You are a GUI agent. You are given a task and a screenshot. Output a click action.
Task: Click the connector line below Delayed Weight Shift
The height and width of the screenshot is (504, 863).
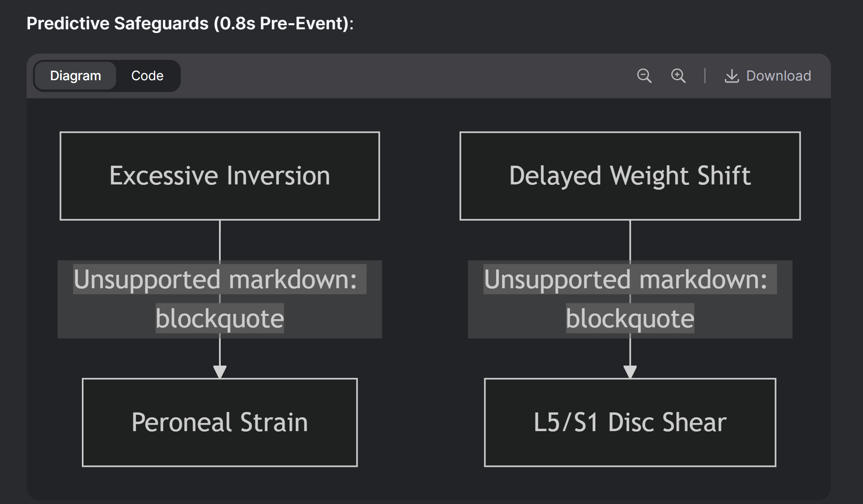[630, 240]
